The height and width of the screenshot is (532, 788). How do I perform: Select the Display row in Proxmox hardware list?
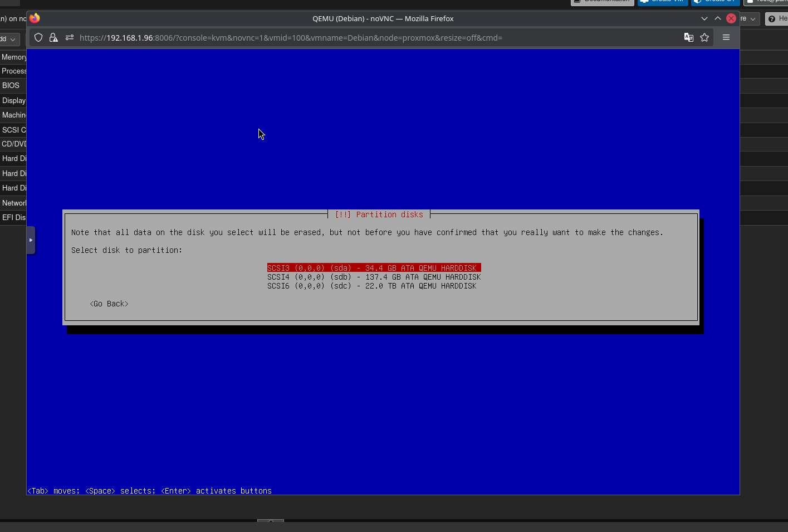pos(13,100)
